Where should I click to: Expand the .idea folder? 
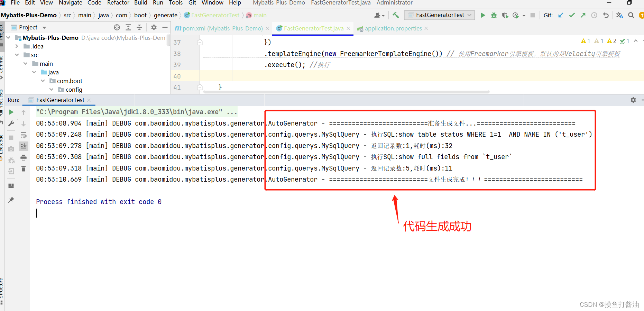(x=17, y=46)
